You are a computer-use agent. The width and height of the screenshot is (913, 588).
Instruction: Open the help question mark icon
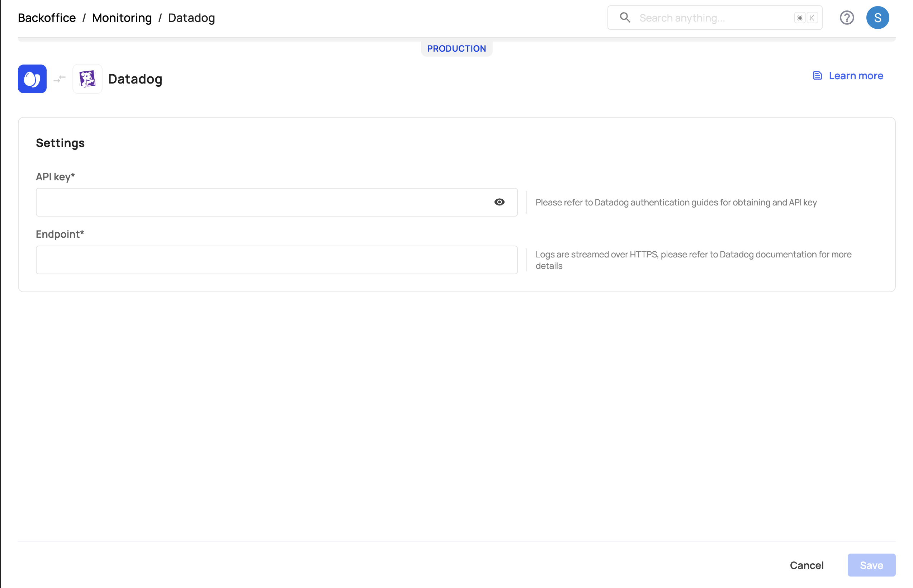coord(846,18)
